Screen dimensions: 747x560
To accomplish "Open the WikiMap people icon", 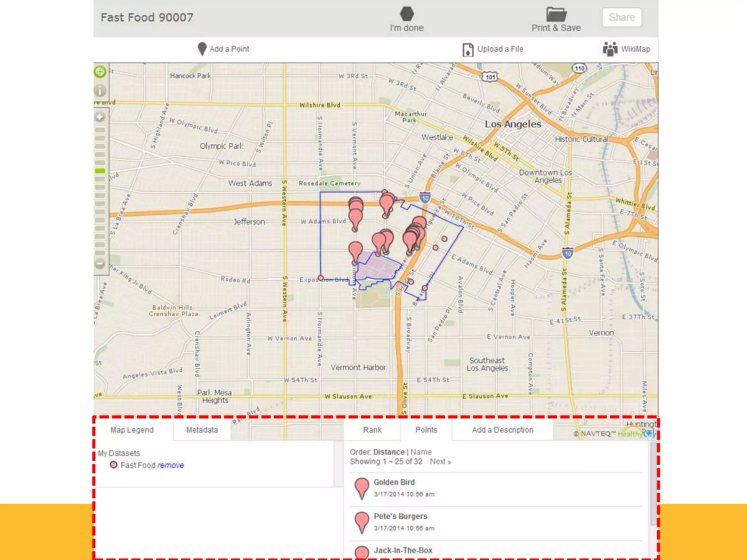I will 610,49.
